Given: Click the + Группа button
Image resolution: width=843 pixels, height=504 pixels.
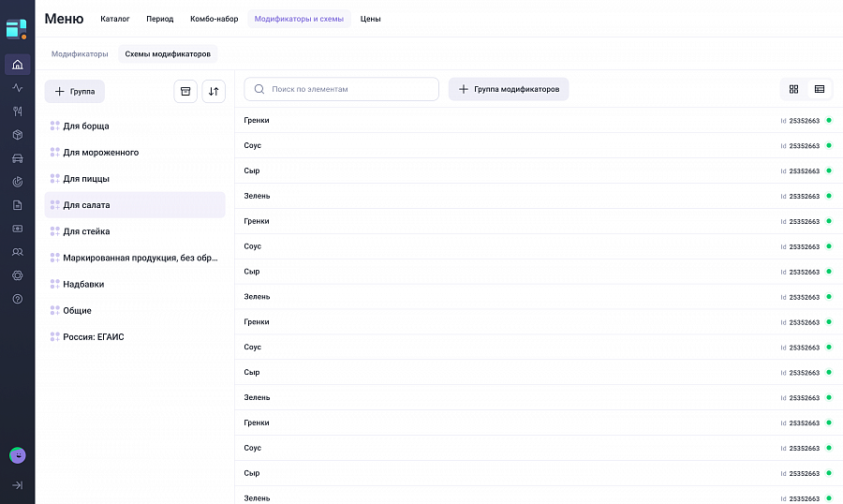Looking at the screenshot, I should 75,92.
